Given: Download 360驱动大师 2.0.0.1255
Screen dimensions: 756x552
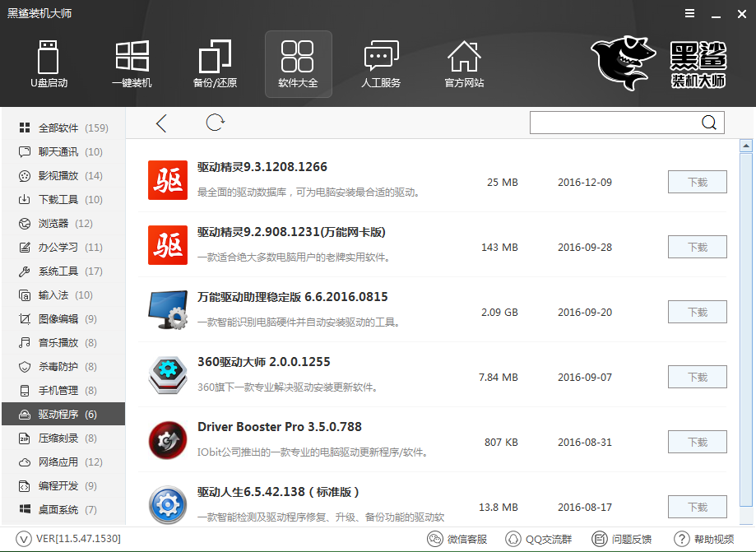Looking at the screenshot, I should tap(697, 377).
